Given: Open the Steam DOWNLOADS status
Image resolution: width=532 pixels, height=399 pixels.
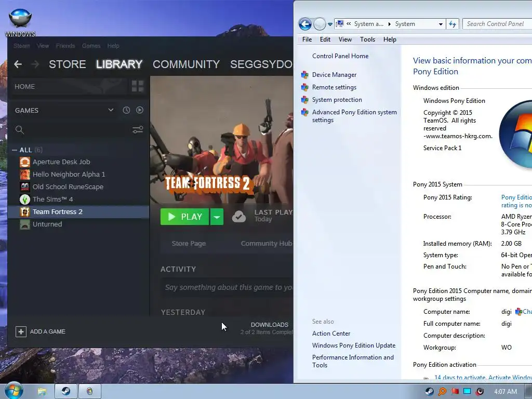Looking at the screenshot, I should [268, 328].
